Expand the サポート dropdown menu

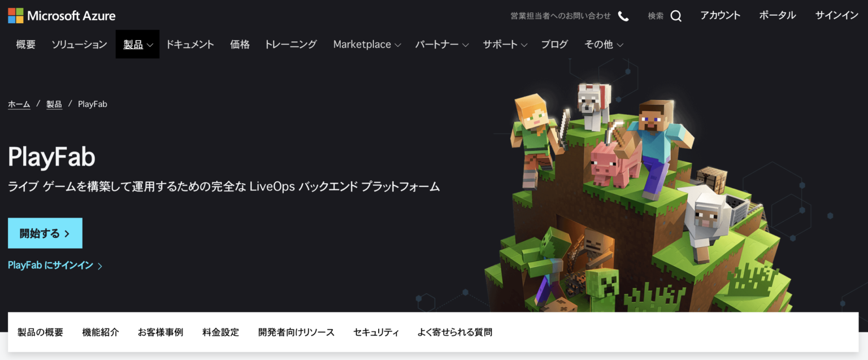tap(505, 44)
